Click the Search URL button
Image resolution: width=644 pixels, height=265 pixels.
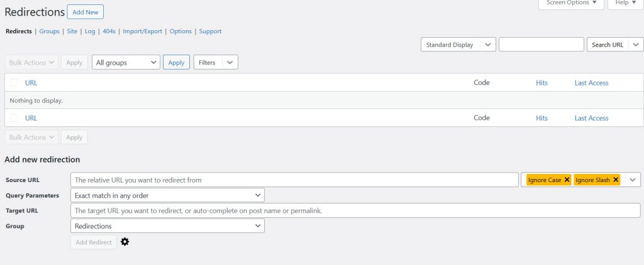pyautogui.click(x=608, y=45)
